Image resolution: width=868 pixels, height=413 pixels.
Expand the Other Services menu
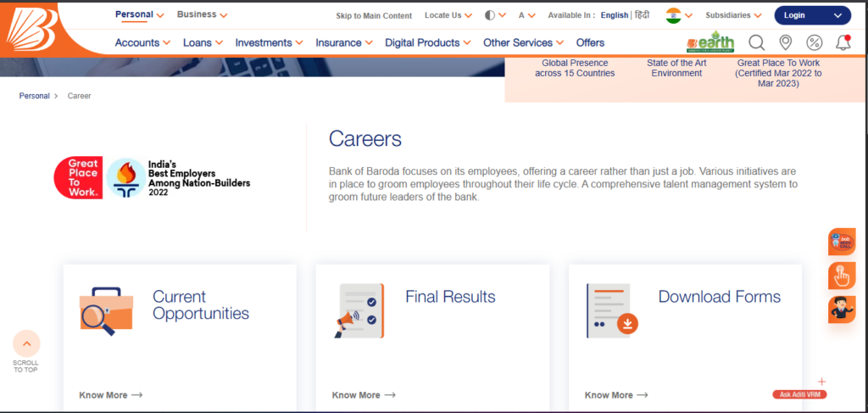click(x=523, y=42)
